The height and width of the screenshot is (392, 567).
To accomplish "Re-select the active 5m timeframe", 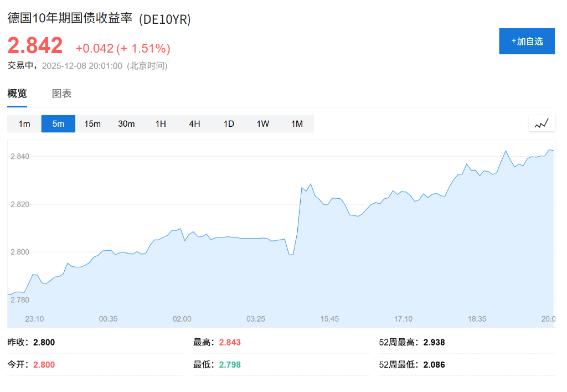I will tap(58, 123).
